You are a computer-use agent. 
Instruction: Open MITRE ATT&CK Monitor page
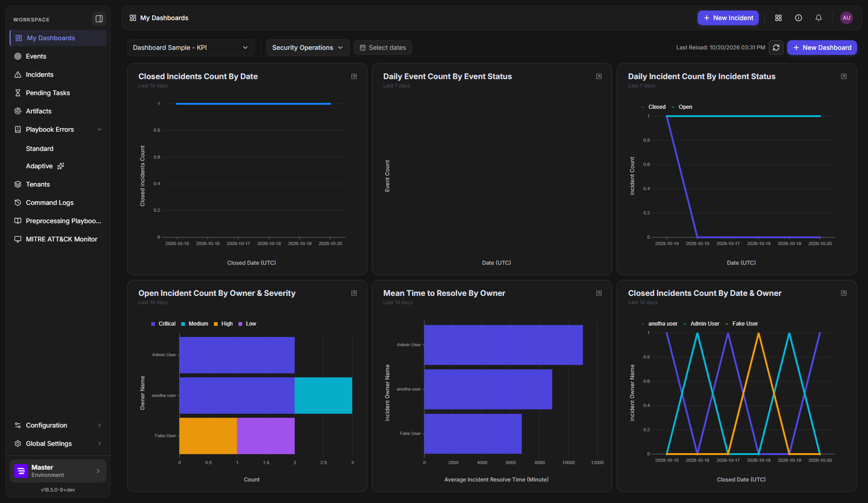(58, 239)
